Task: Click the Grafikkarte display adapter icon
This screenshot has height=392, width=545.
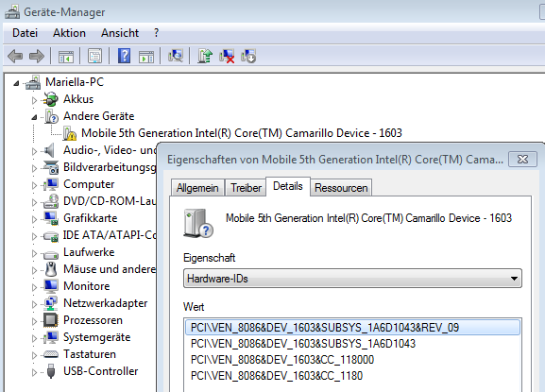Action: pos(51,218)
